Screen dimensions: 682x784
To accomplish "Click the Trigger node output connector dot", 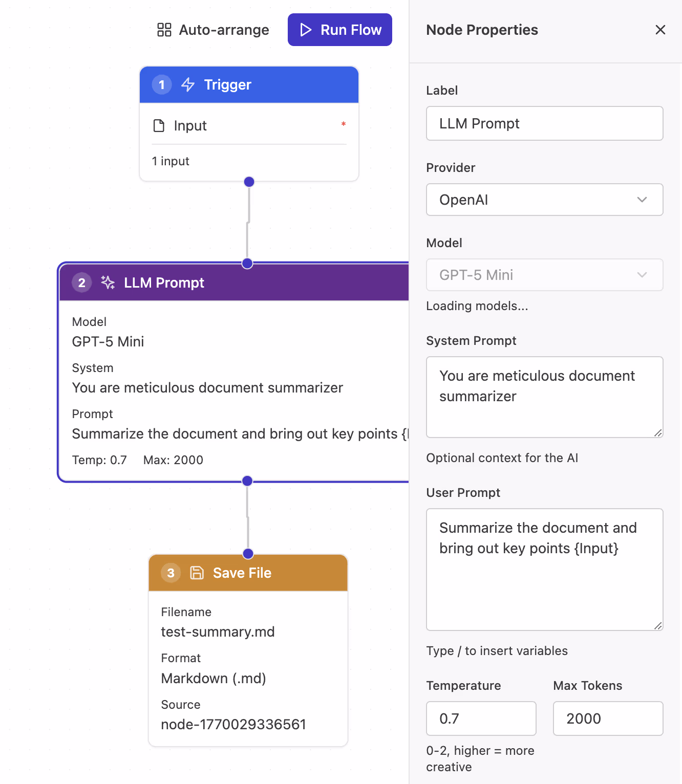I will point(249,182).
